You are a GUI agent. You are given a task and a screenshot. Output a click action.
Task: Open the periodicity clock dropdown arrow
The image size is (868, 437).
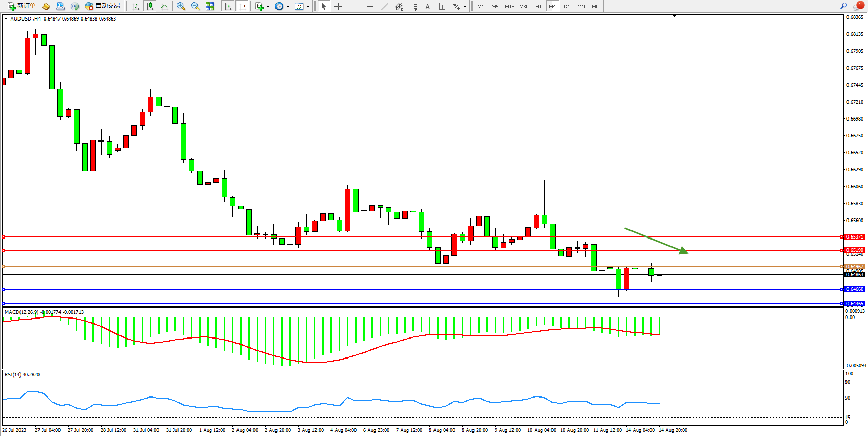[x=288, y=7]
